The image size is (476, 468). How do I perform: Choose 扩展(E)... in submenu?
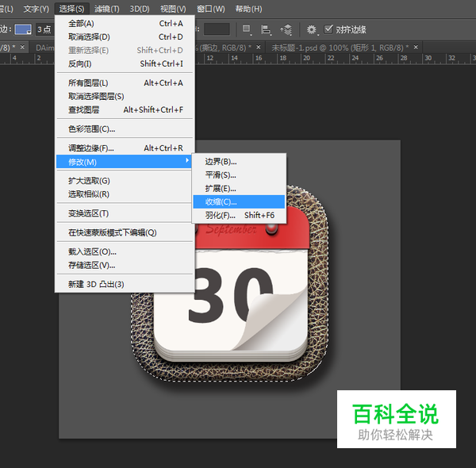click(x=239, y=189)
